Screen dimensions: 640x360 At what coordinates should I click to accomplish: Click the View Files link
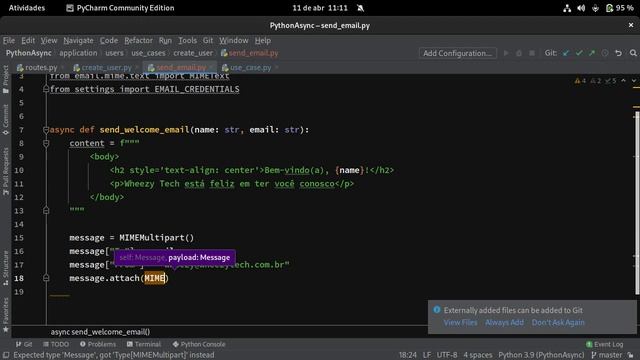pos(460,322)
